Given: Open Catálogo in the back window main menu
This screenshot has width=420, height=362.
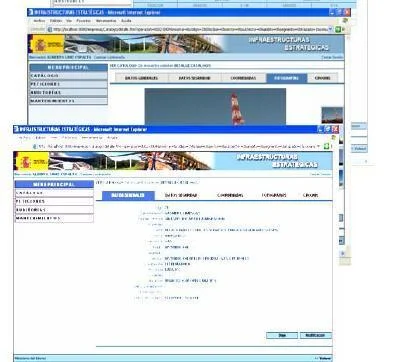Looking at the screenshot, I should click(x=68, y=76).
